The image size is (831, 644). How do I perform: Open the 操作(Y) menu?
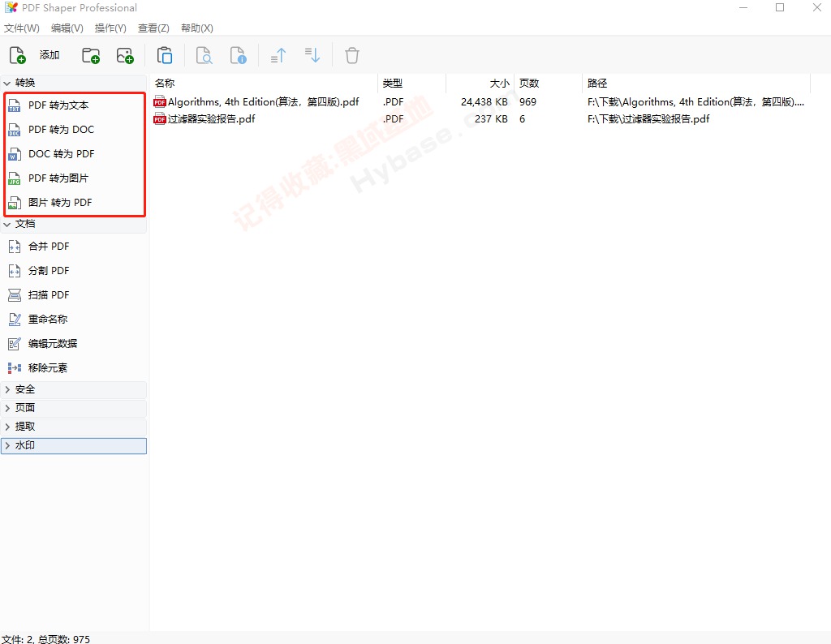(x=110, y=28)
